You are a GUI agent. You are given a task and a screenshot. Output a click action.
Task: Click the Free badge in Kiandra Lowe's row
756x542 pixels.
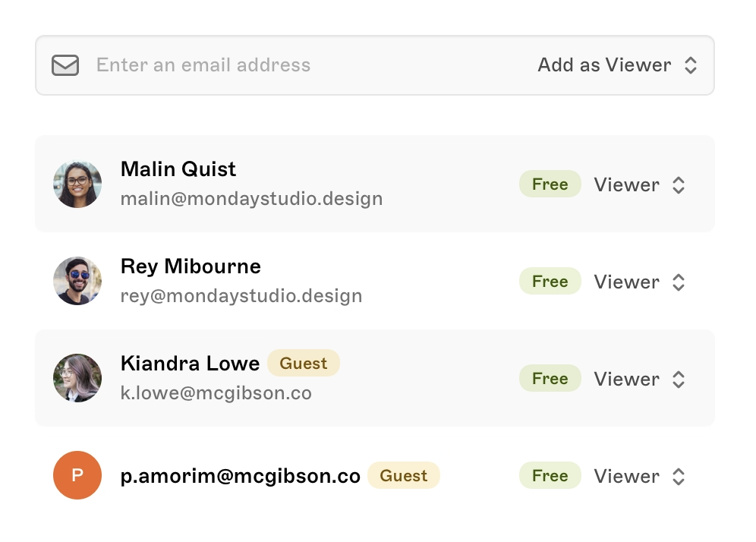pos(550,379)
